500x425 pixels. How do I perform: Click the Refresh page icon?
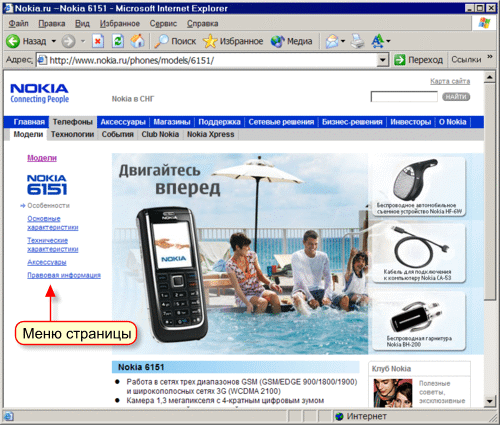[x=118, y=41]
